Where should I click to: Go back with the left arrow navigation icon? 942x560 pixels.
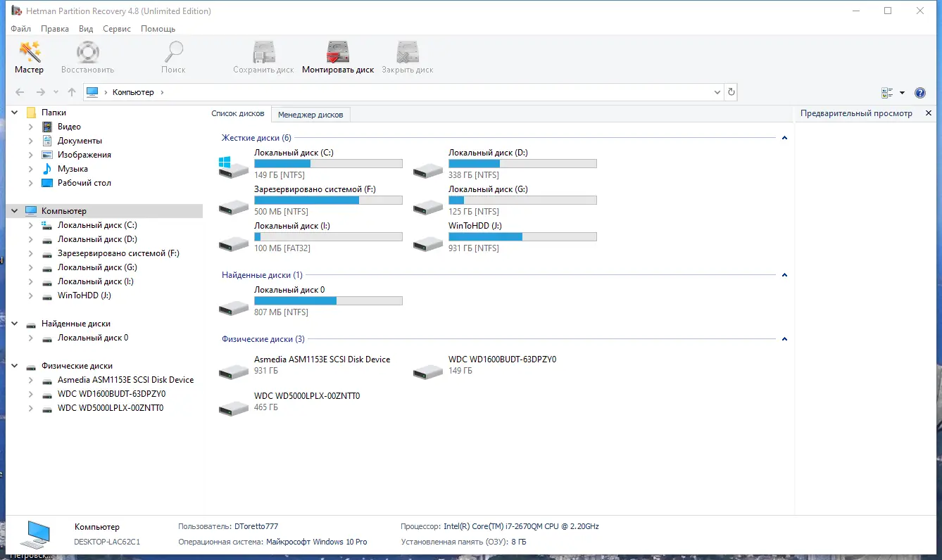[x=20, y=92]
